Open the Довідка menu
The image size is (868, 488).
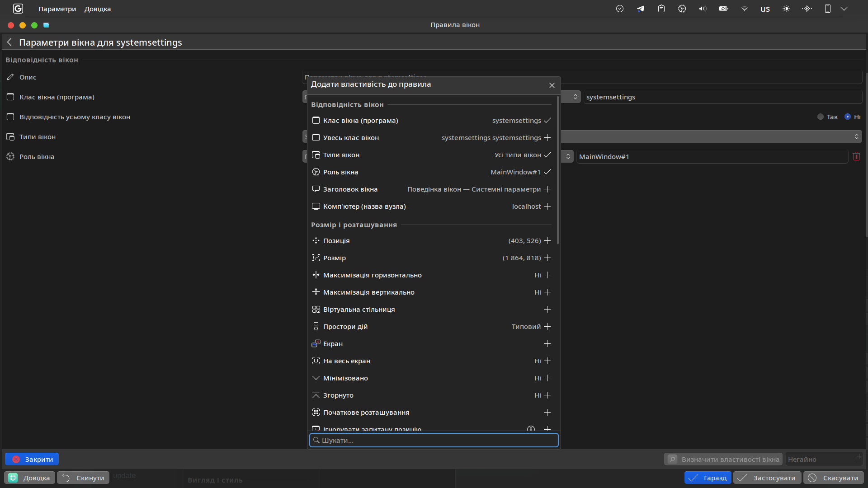pos(97,9)
